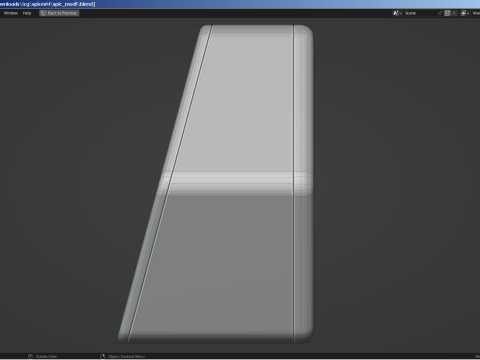Image resolution: width=480 pixels, height=360 pixels.
Task: Open the Window menu
Action: click(x=11, y=13)
